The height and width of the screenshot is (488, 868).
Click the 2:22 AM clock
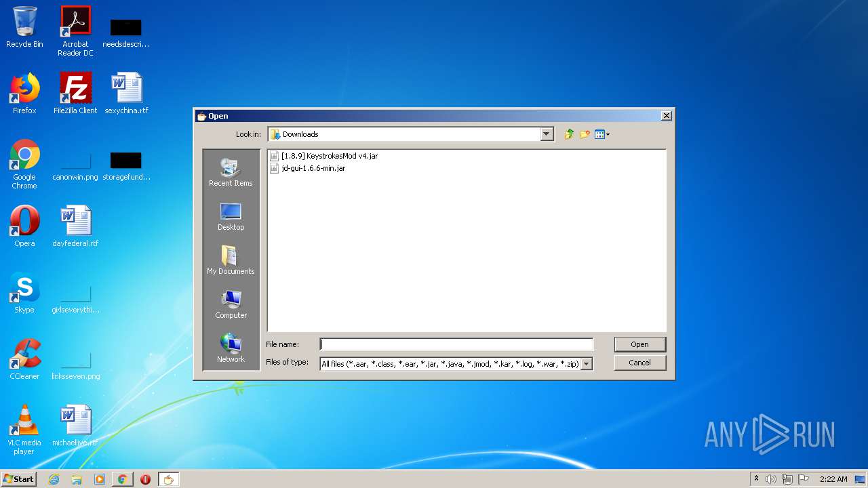tap(833, 479)
